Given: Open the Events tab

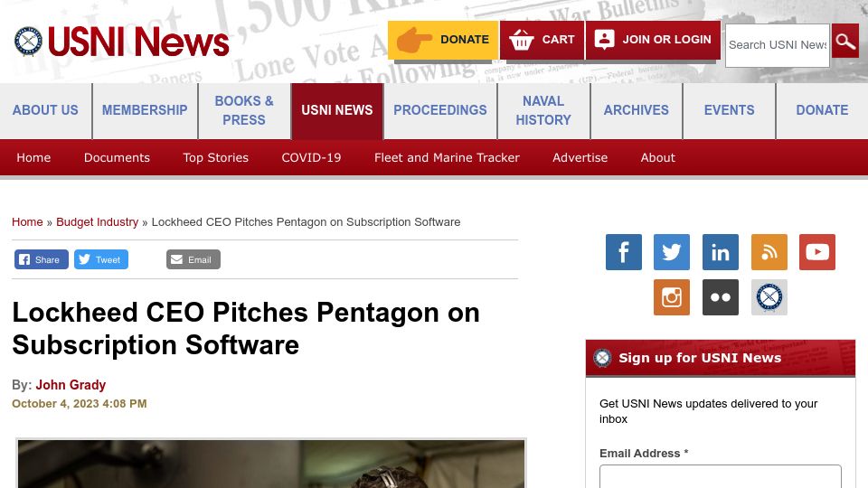Looking at the screenshot, I should click(729, 110).
